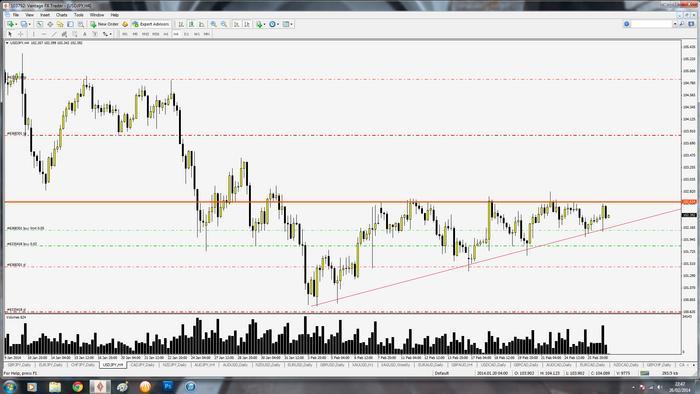Click the New Order button
This screenshot has width=700, height=394.
[104, 24]
